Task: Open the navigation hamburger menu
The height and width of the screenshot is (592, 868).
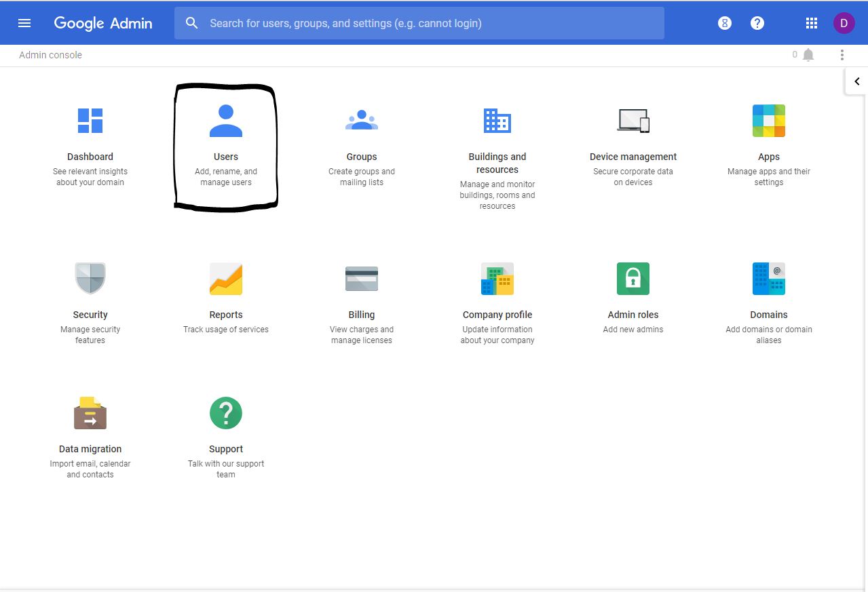Action: [24, 22]
